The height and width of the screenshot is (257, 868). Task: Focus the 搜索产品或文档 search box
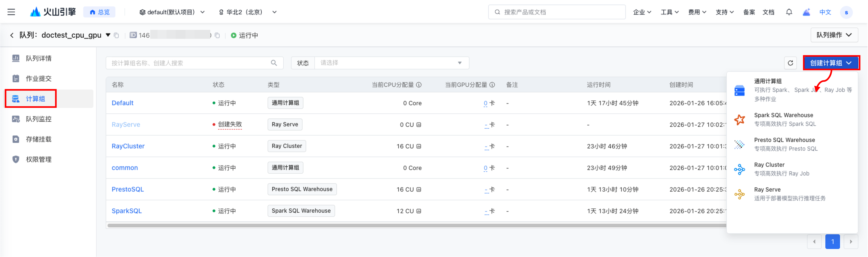click(557, 12)
